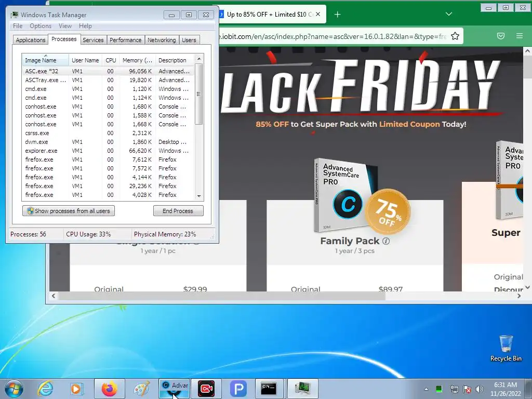Open Advanced SystemCare taskbar button

[x=174, y=389]
